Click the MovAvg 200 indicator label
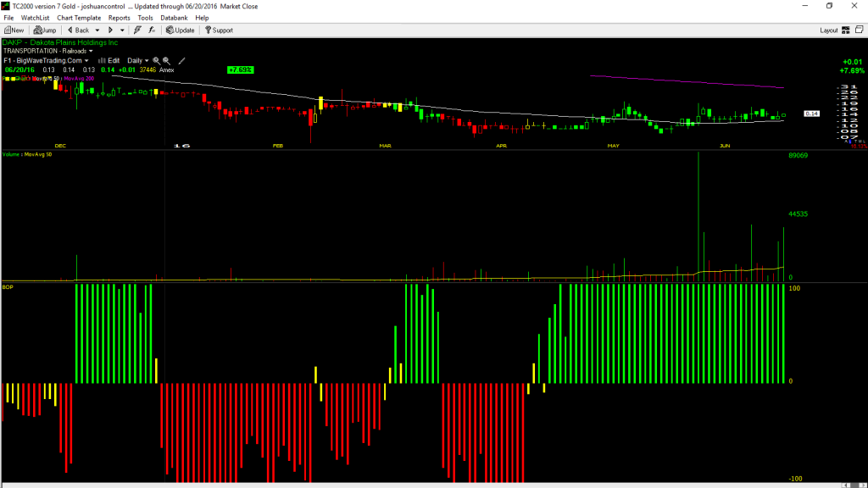This screenshot has width=868, height=488. point(79,79)
